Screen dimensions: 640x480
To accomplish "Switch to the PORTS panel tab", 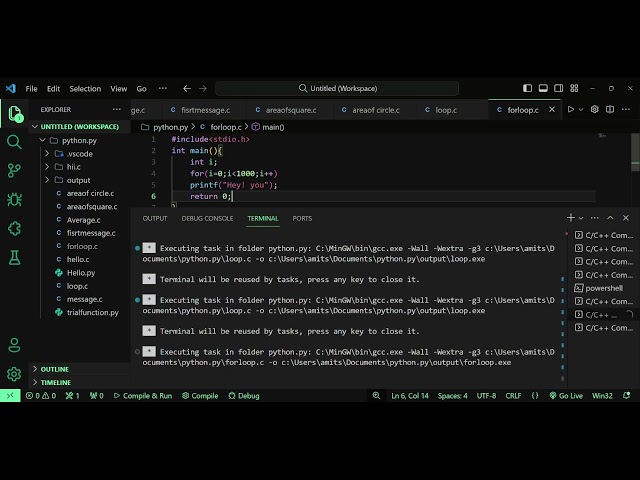I will click(302, 218).
